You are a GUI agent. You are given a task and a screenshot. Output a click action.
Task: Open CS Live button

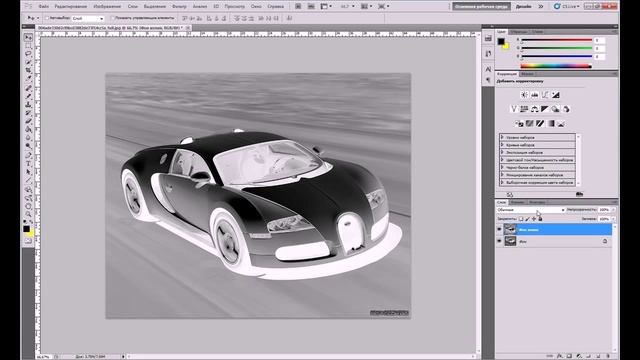click(x=567, y=7)
